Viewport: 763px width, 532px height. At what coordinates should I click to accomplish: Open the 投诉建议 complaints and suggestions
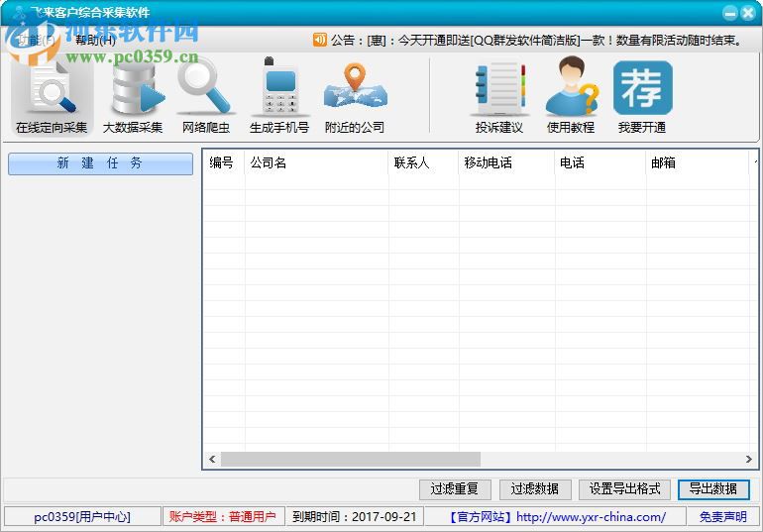[499, 96]
